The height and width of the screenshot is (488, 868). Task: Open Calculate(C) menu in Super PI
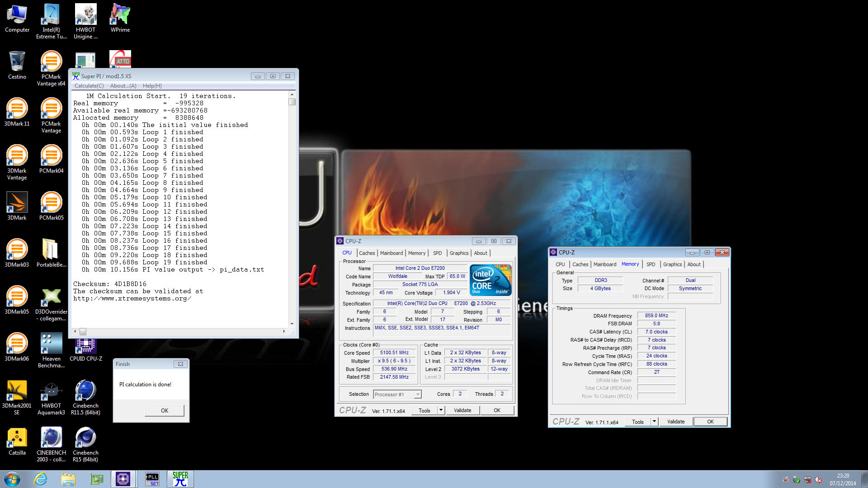coord(89,86)
